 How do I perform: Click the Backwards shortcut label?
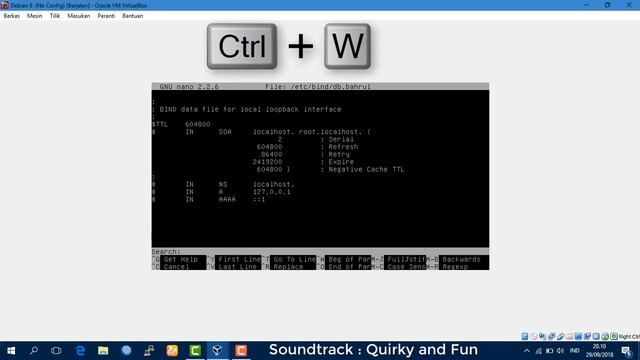pyautogui.click(x=461, y=259)
